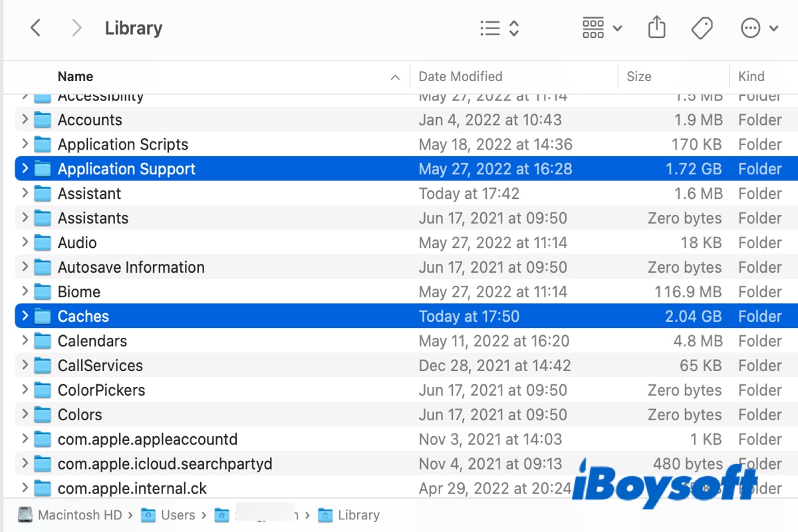Click the Back navigation arrow
The width and height of the screenshot is (798, 532).
coord(36,28)
